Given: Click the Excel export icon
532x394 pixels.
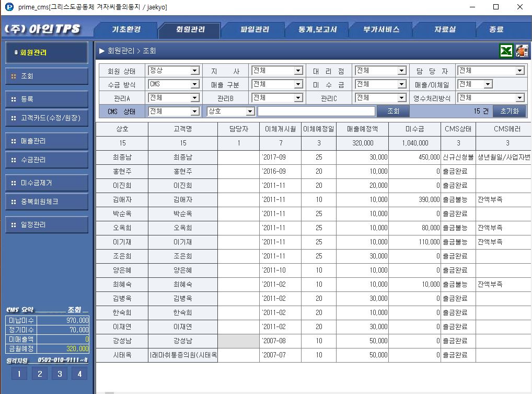Looking at the screenshot, I should point(506,51).
